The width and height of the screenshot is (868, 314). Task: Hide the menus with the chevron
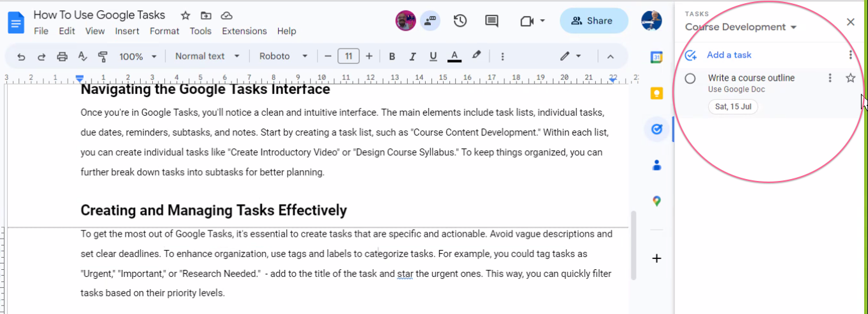pos(610,56)
